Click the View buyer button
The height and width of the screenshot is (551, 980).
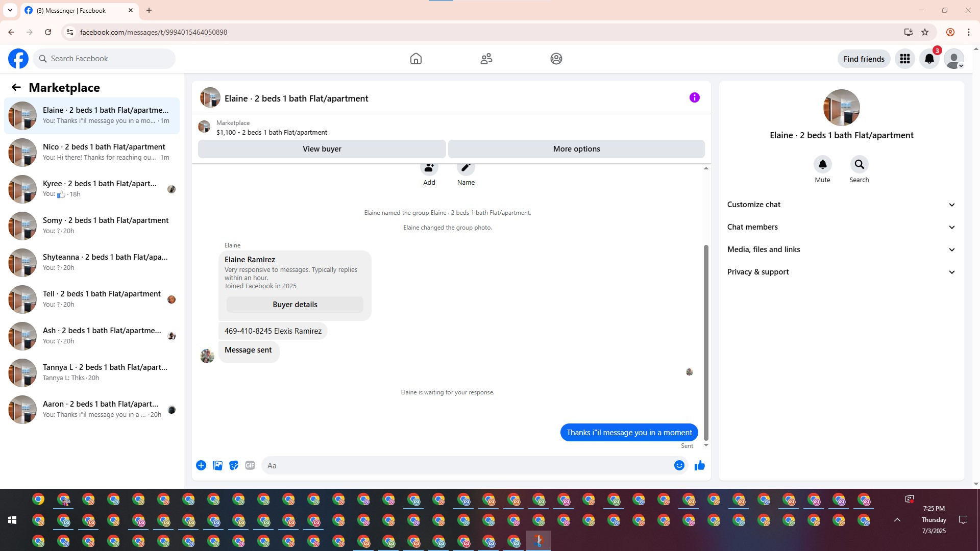(322, 149)
